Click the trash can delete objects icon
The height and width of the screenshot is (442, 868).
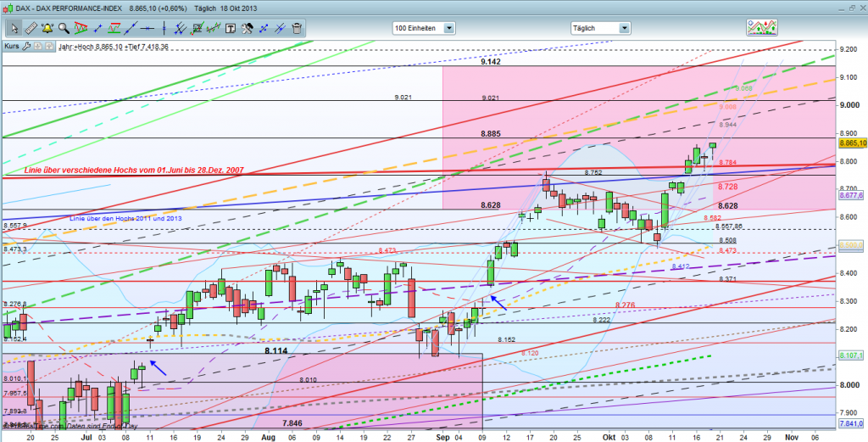click(x=297, y=27)
